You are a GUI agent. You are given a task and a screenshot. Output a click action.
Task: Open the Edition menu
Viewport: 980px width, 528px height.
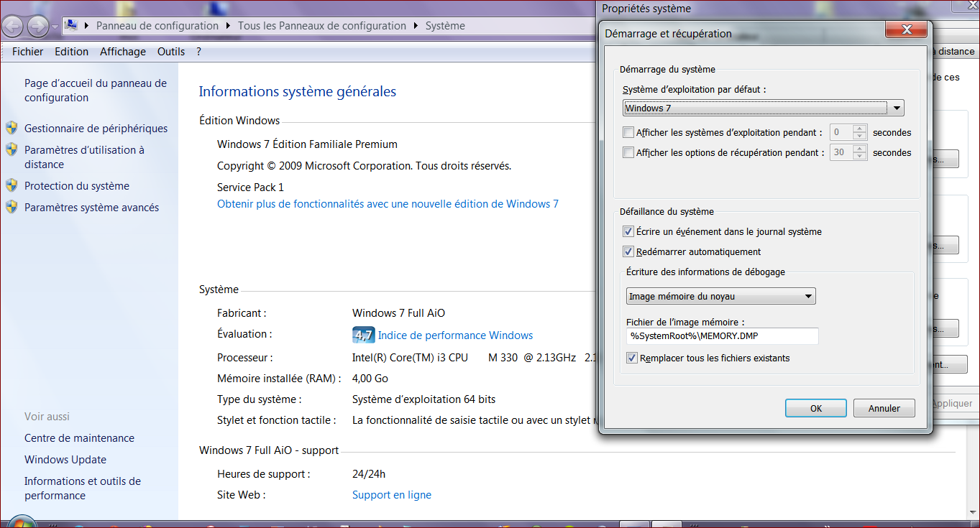pos(72,52)
